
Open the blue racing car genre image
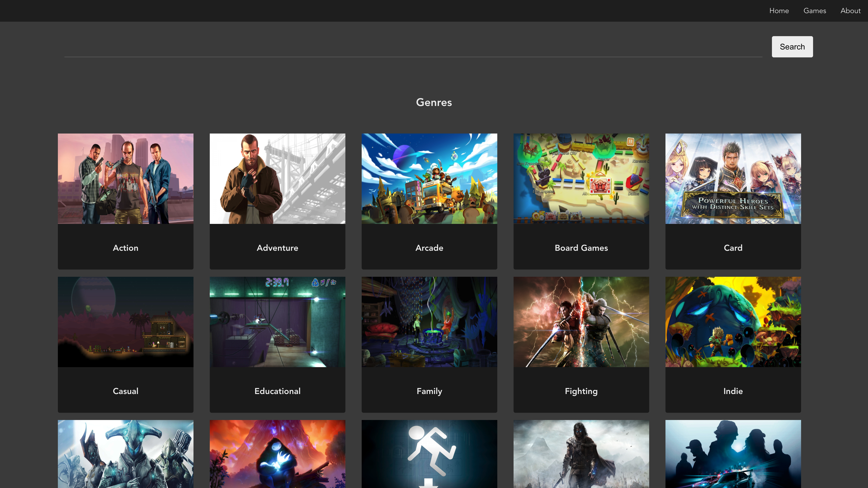733,453
